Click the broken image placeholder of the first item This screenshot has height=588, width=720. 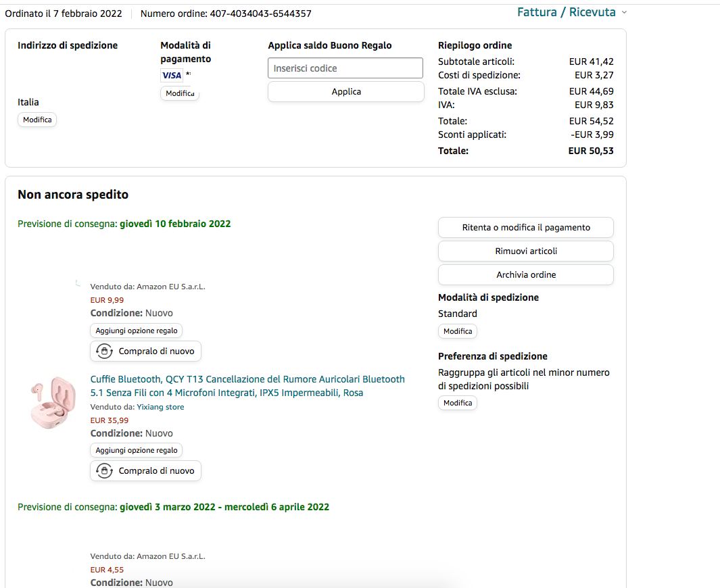[78, 284]
